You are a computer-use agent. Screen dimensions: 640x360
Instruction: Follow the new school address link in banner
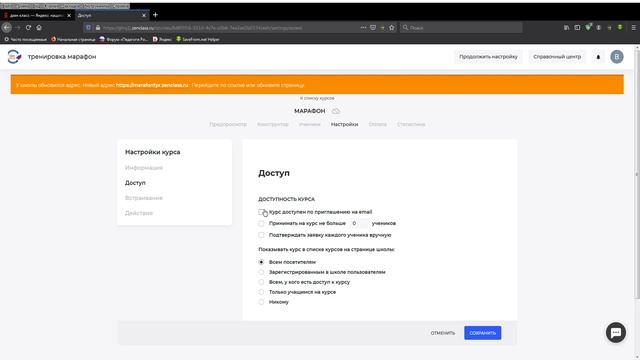pyautogui.click(x=152, y=85)
